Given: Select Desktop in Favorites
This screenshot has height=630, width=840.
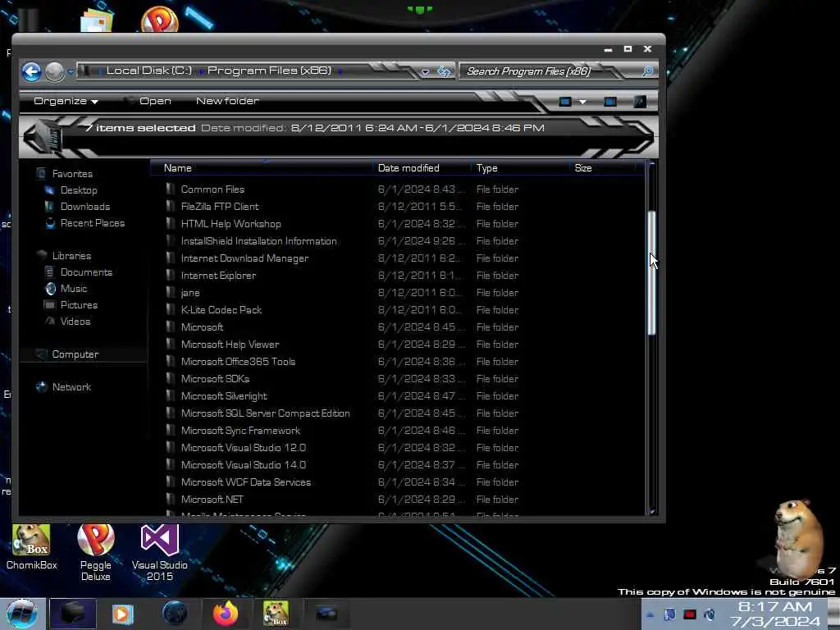Looking at the screenshot, I should pos(78,190).
